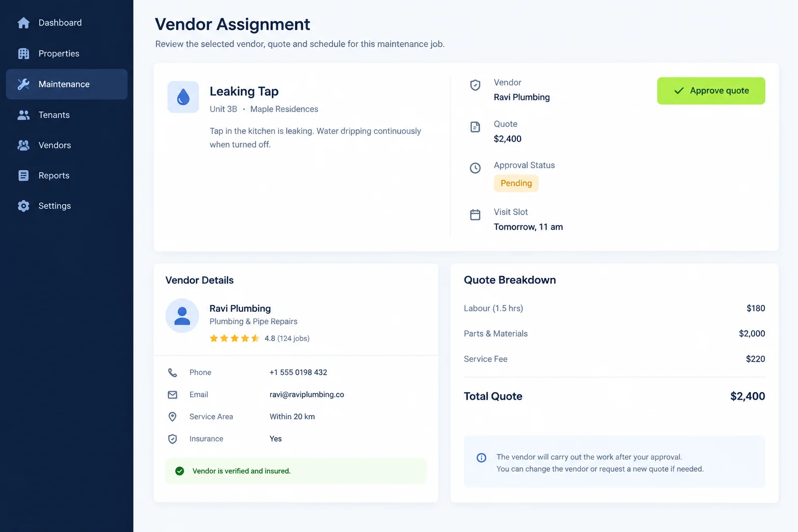Click the clock icon beside Approval Status
The width and height of the screenshot is (798, 532).
[475, 168]
